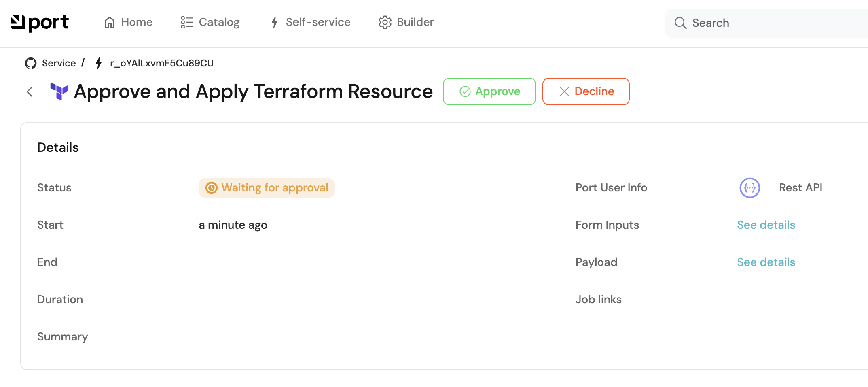
Task: Go back using the left chevron
Action: [x=30, y=92]
